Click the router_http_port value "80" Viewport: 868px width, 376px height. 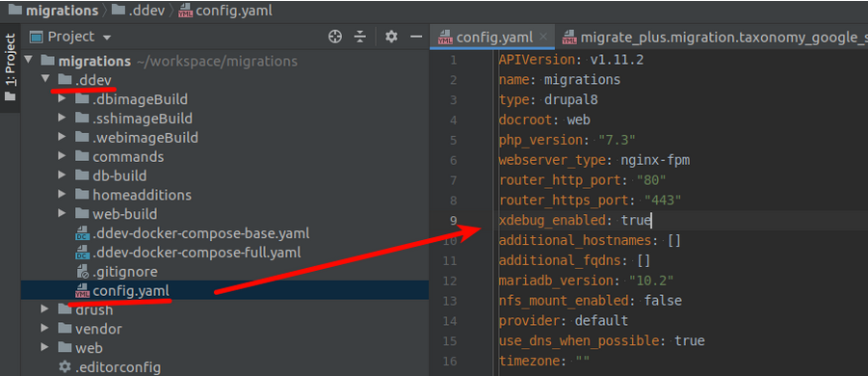click(651, 180)
